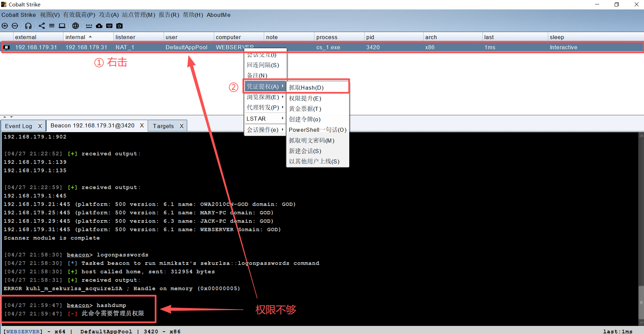
Task: Sort by note column header
Action: coord(289,37)
